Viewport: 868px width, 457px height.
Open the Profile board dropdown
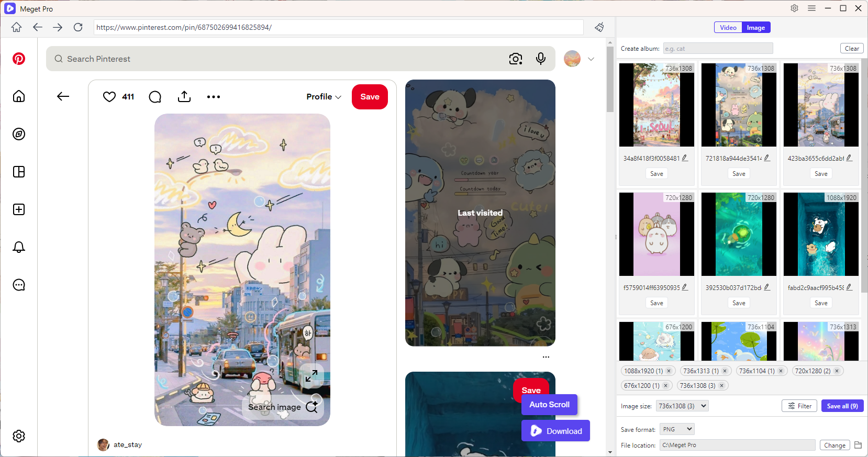click(x=324, y=97)
